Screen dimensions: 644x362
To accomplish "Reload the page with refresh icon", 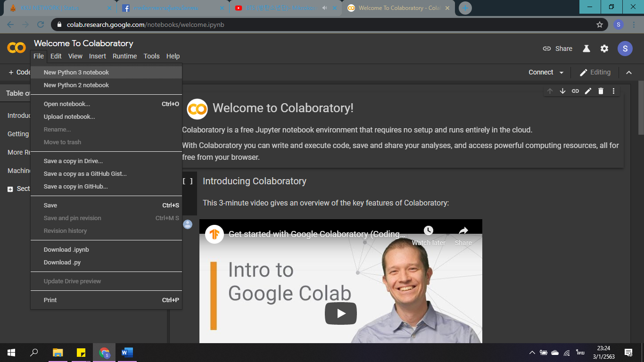I will [41, 25].
